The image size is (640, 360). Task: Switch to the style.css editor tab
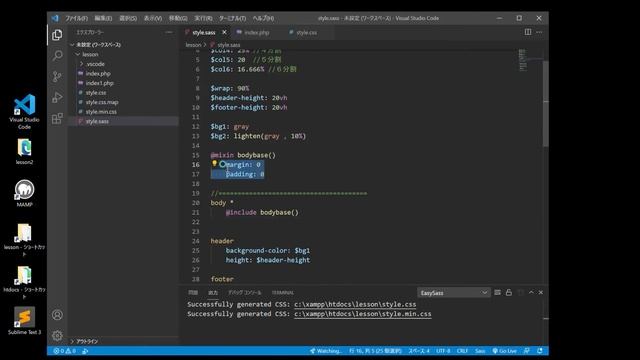[x=307, y=32]
